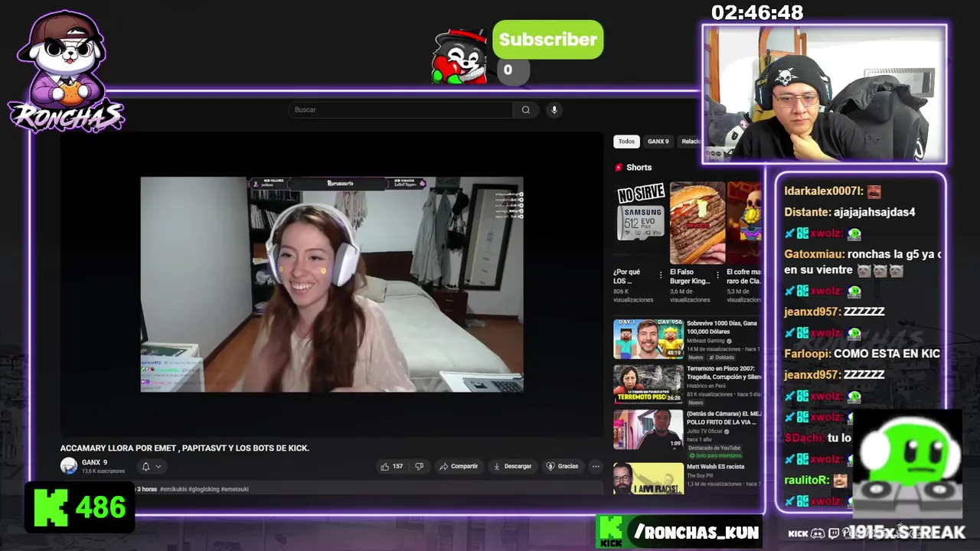Screen dimensions: 980x551
Task: Open options menu for ¿Por qué LOS short
Action: (x=661, y=274)
